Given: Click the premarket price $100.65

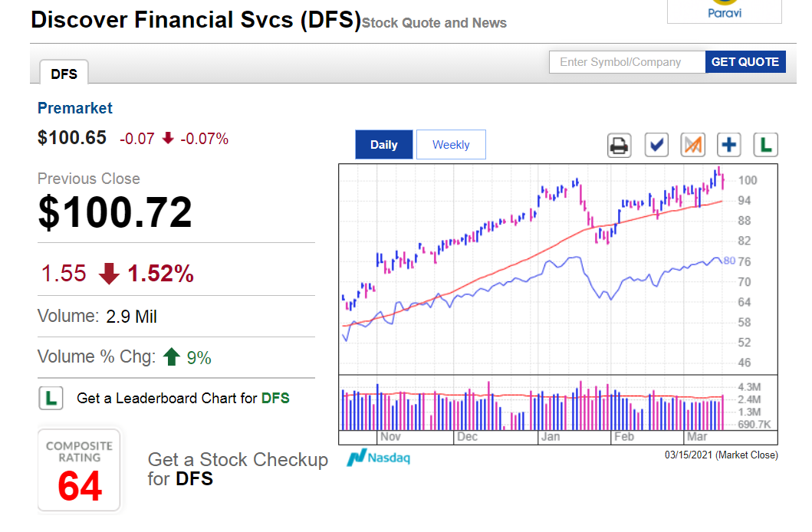Looking at the screenshot, I should pyautogui.click(x=72, y=138).
